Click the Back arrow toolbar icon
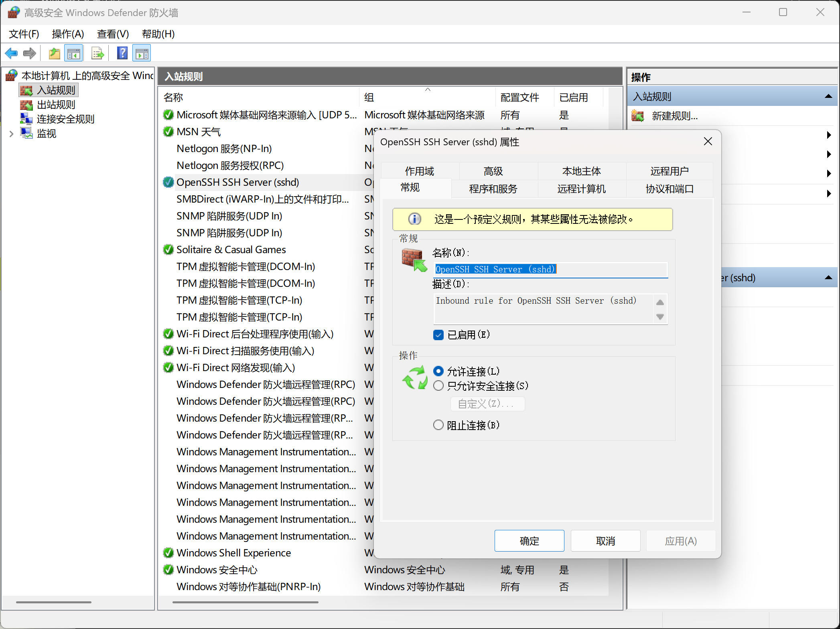The height and width of the screenshot is (629, 840). (x=11, y=53)
